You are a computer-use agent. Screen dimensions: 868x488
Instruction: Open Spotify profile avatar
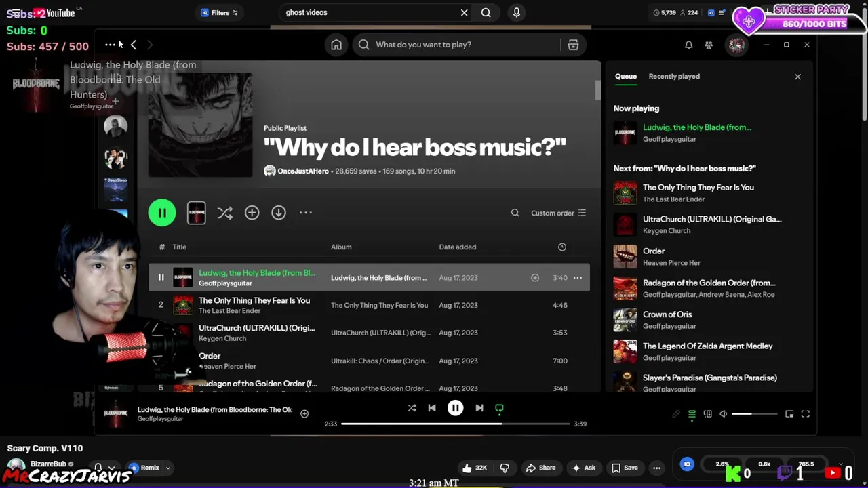[x=736, y=45]
